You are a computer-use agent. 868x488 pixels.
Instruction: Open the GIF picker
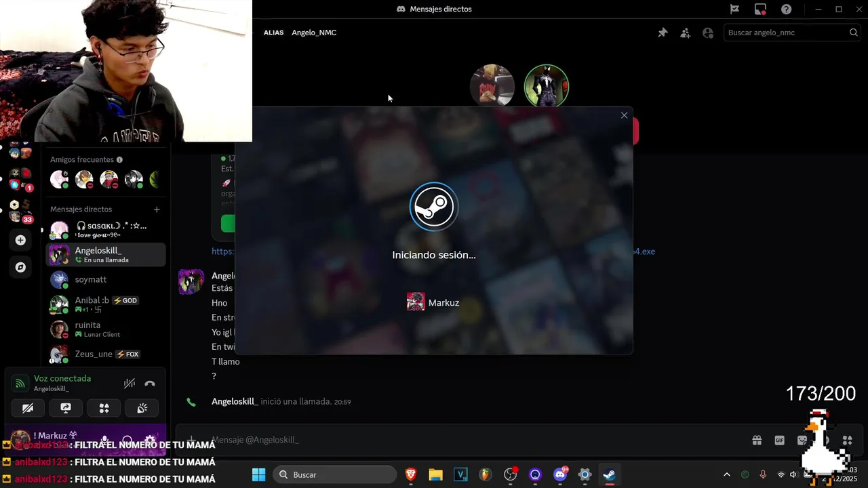[779, 441]
